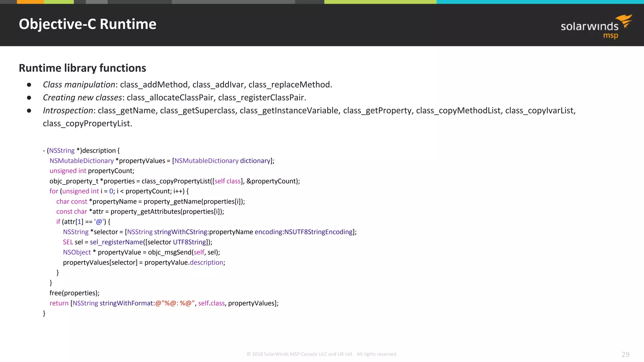Viewport: 644px width, 362px height.
Task: Click the orange segment in top bar
Action: coord(30,2)
